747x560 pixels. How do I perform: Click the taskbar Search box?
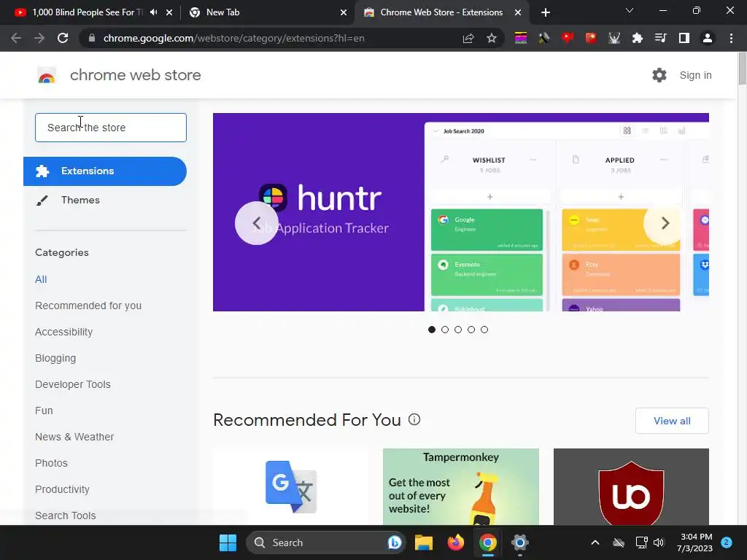pyautogui.click(x=325, y=542)
